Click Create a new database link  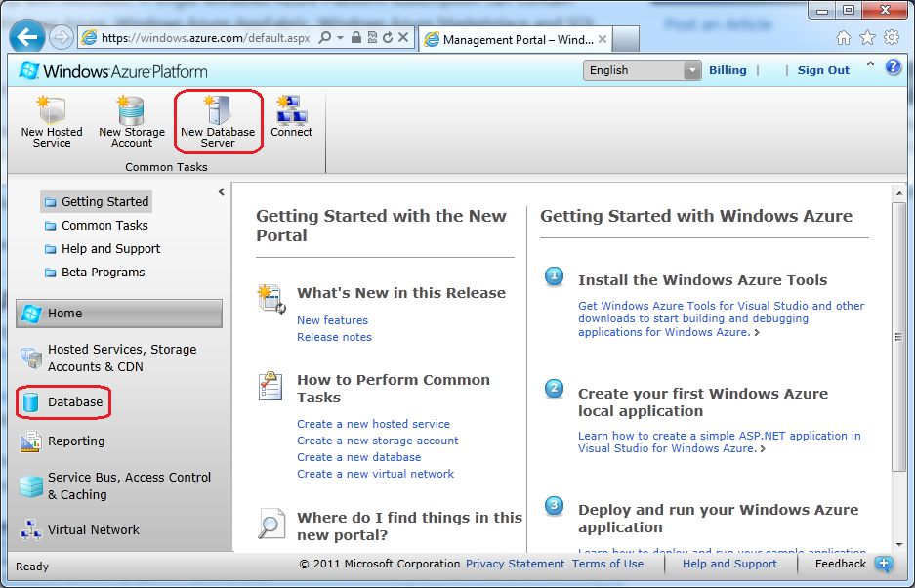[x=359, y=457]
